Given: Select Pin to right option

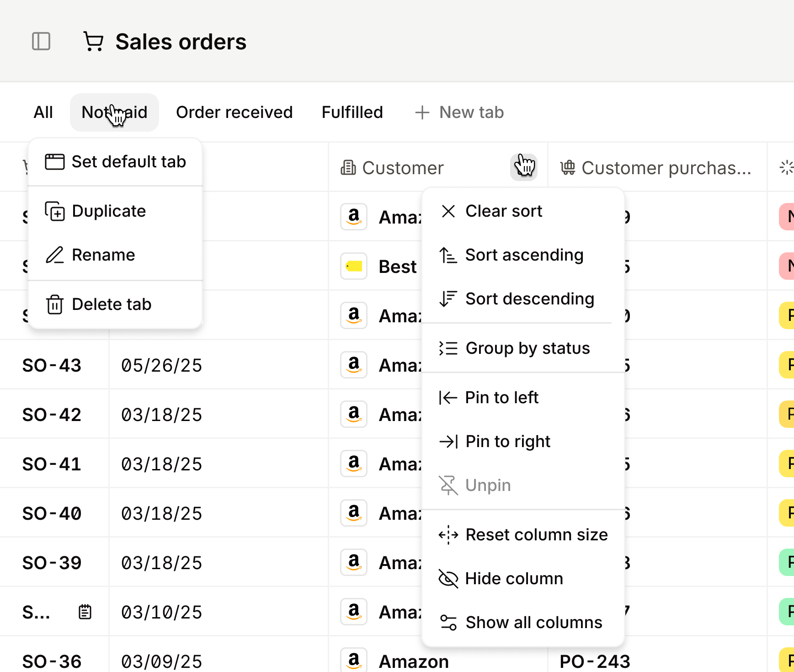Looking at the screenshot, I should click(x=507, y=442).
